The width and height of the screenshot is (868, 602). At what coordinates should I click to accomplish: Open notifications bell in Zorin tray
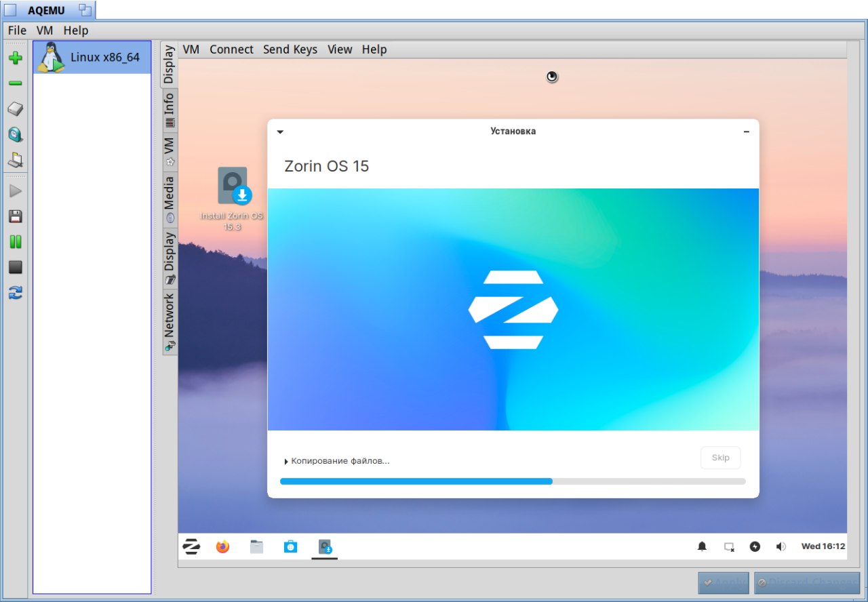pos(702,546)
